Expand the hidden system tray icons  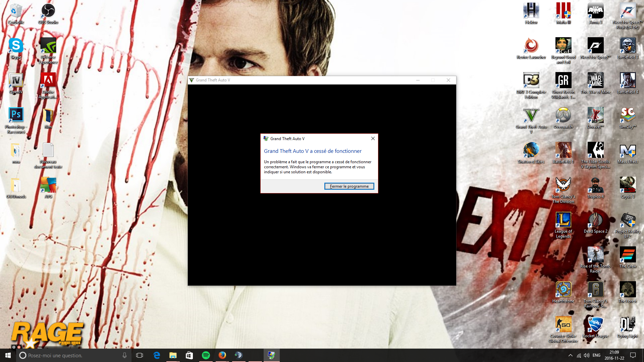click(570, 355)
